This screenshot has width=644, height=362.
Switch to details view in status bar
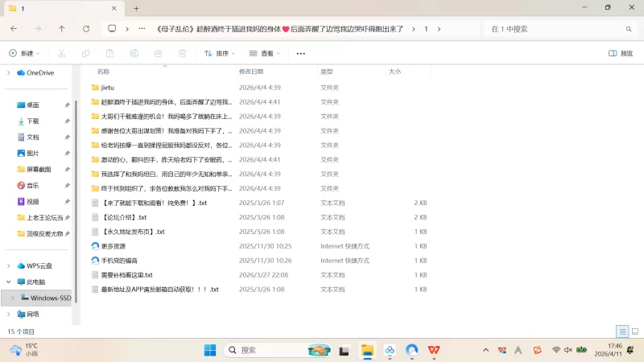(x=621, y=331)
